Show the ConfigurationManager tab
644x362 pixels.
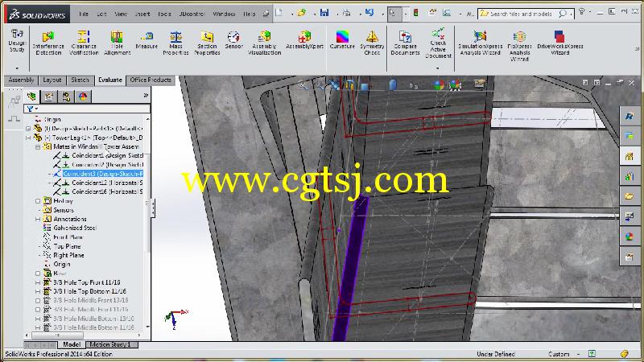point(66,97)
